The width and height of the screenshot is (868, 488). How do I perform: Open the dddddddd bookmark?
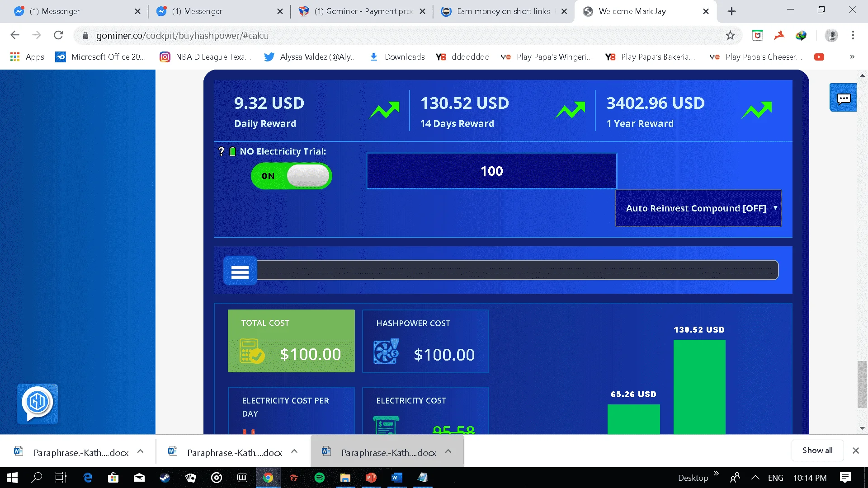coord(463,57)
